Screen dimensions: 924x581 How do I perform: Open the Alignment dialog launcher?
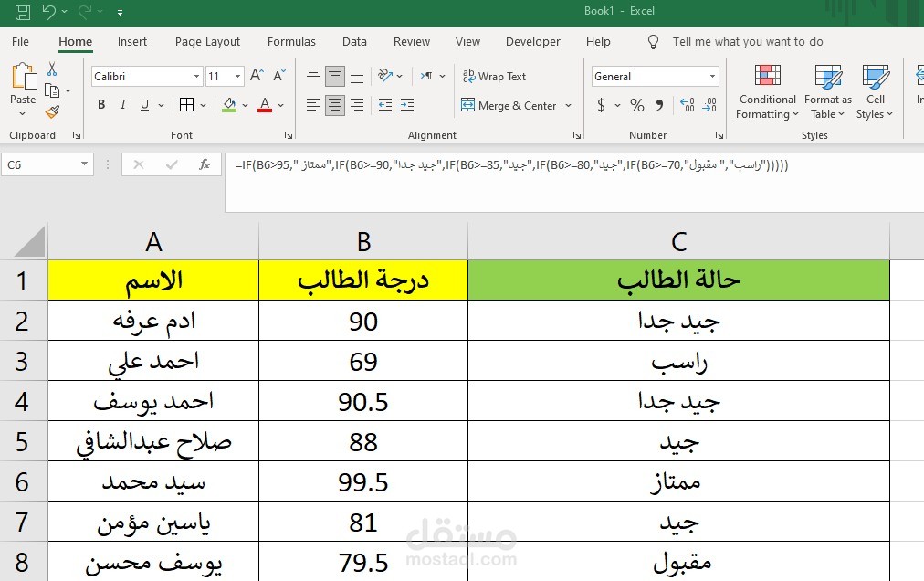click(x=577, y=135)
